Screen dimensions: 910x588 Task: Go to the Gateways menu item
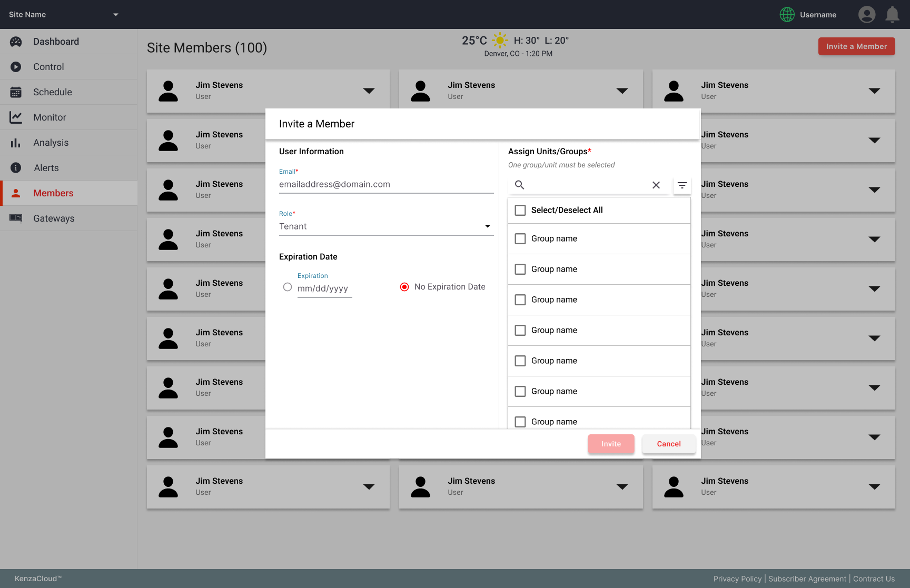tap(54, 218)
